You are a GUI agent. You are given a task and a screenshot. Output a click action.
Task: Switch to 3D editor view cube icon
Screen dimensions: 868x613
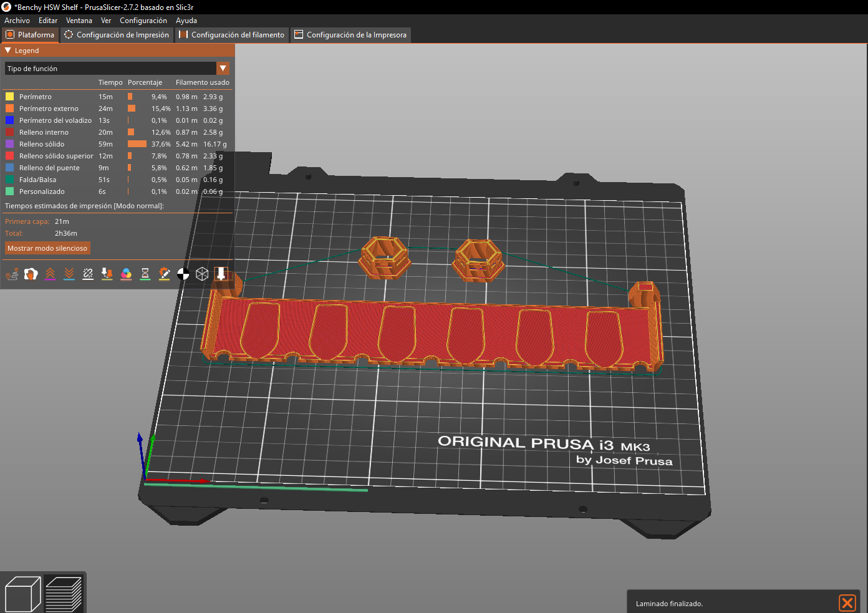[22, 594]
